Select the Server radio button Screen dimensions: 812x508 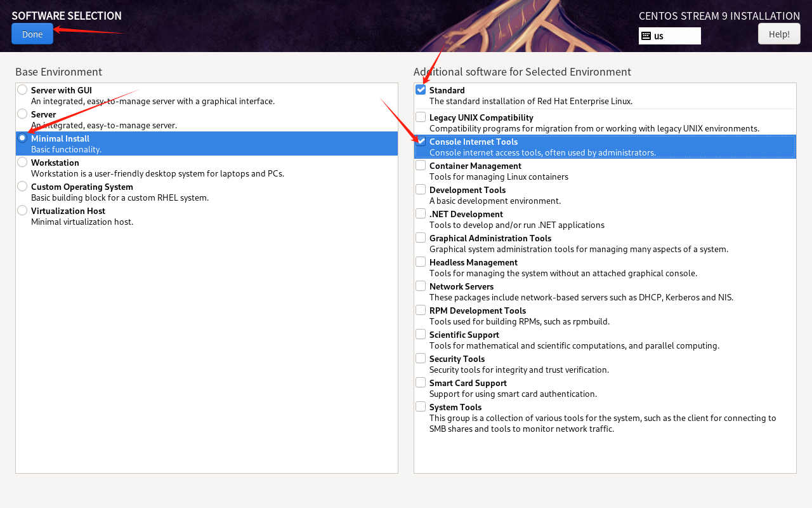click(22, 114)
